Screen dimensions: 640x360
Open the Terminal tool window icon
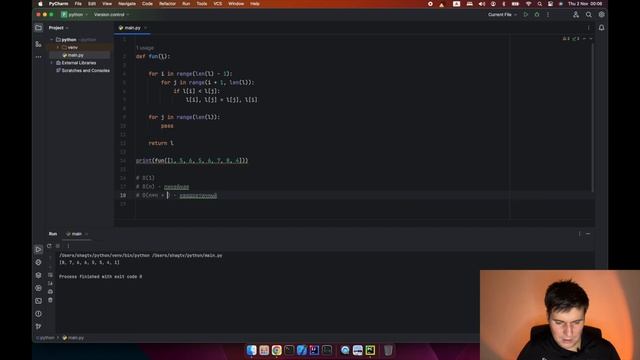[x=38, y=301]
